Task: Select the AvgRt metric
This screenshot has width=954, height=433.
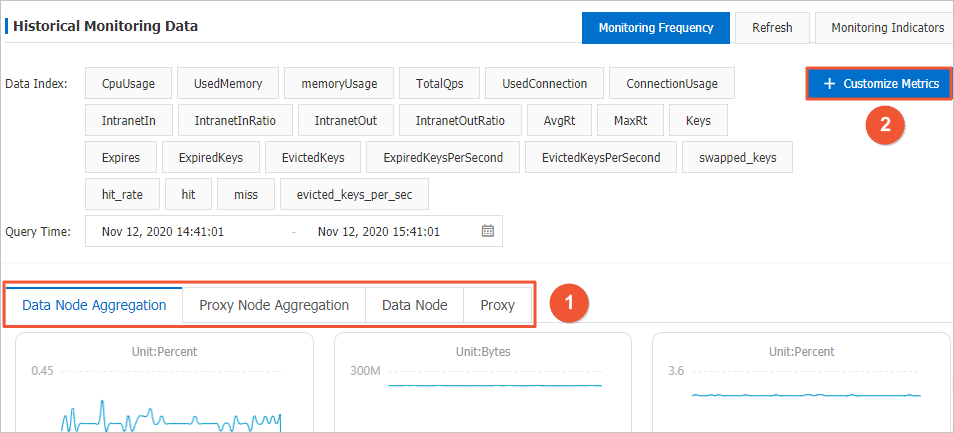Action: 559,120
